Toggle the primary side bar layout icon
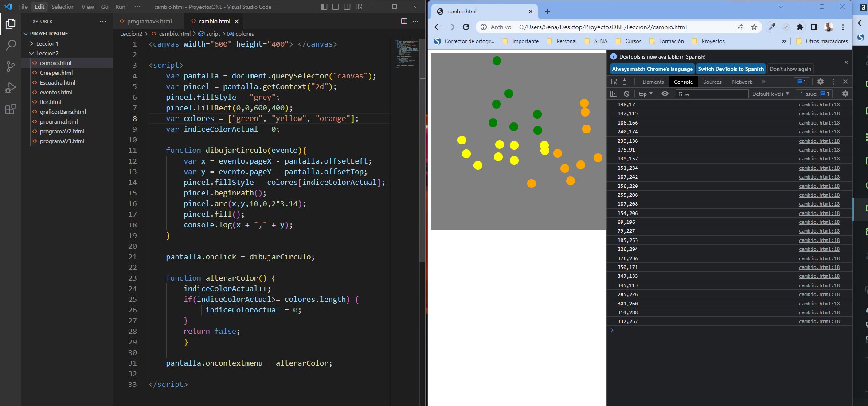The height and width of the screenshot is (406, 868). pos(324,7)
